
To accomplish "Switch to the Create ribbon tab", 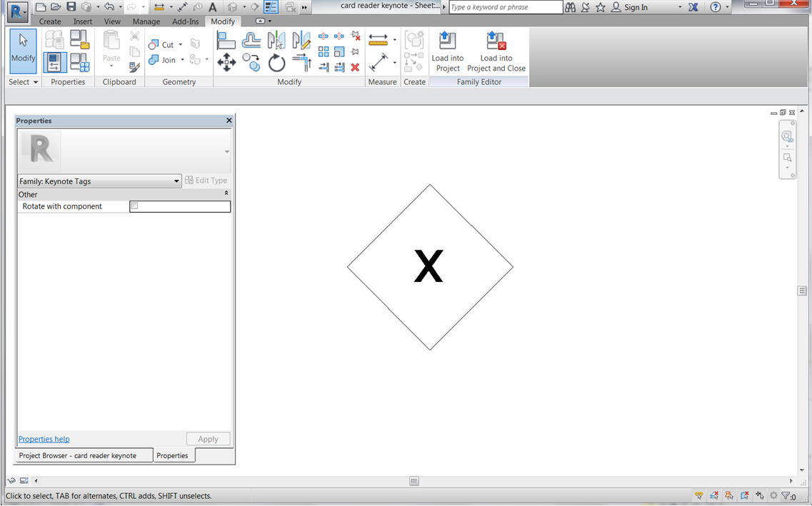I will pyautogui.click(x=50, y=21).
